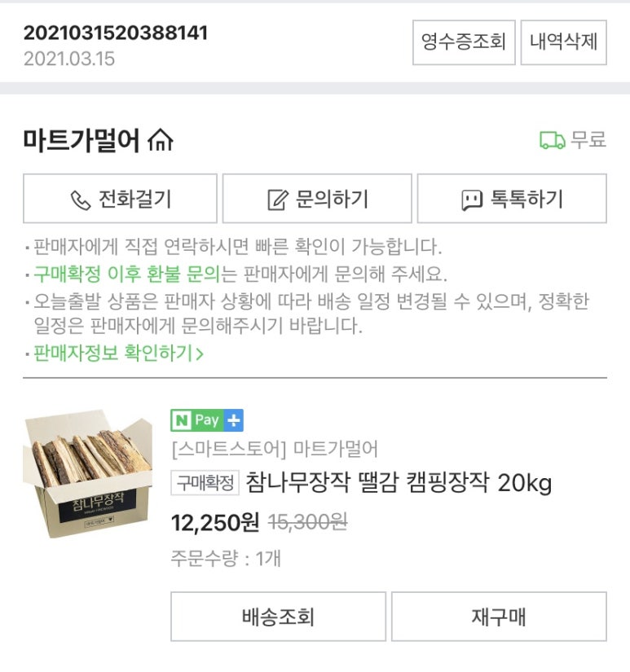
Task: Expand 판매자정보 확인하기 seller info
Action: point(118,353)
